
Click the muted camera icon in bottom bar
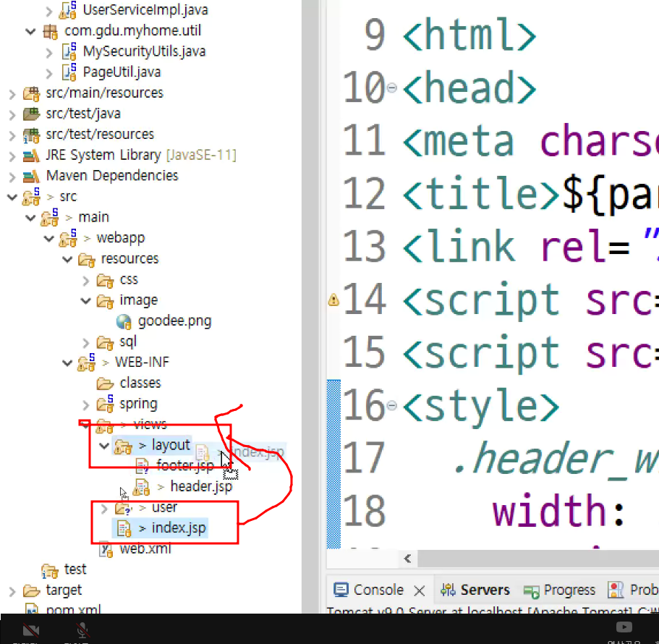click(30, 630)
